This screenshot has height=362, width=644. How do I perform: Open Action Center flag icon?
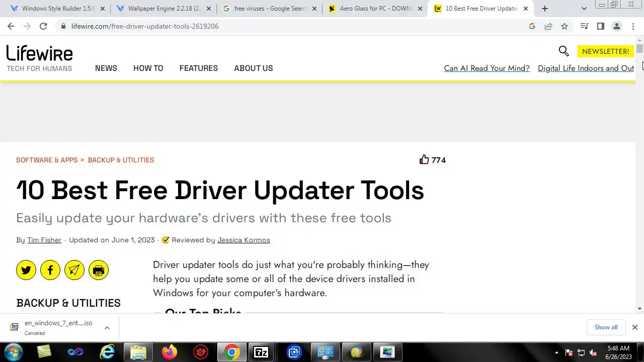[x=569, y=353]
